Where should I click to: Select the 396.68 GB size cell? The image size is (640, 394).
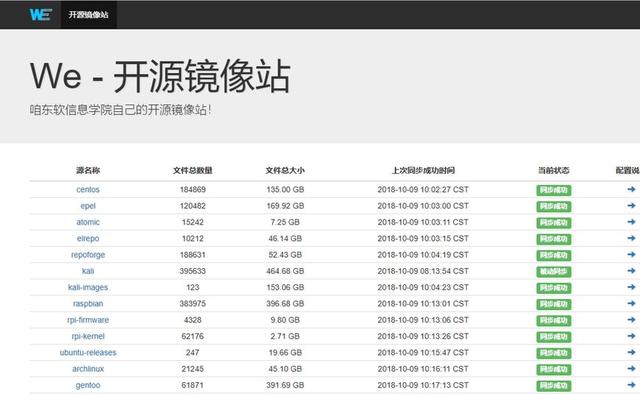(285, 304)
